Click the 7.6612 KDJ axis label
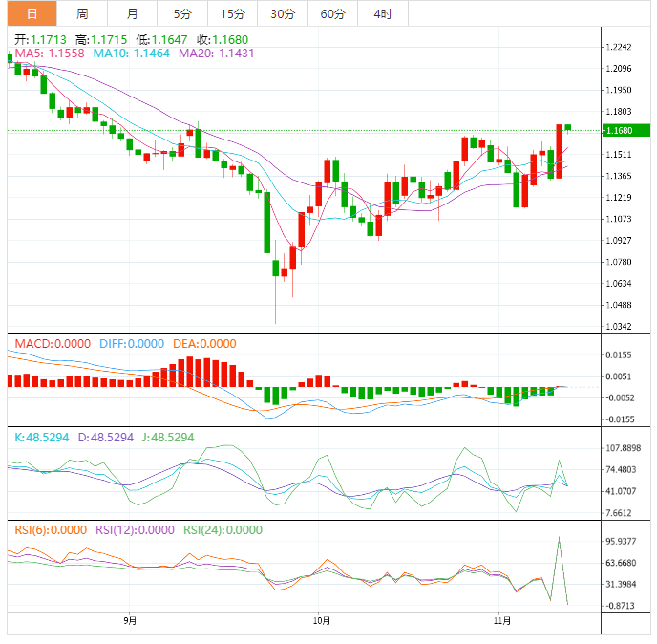657x644 pixels. click(619, 513)
